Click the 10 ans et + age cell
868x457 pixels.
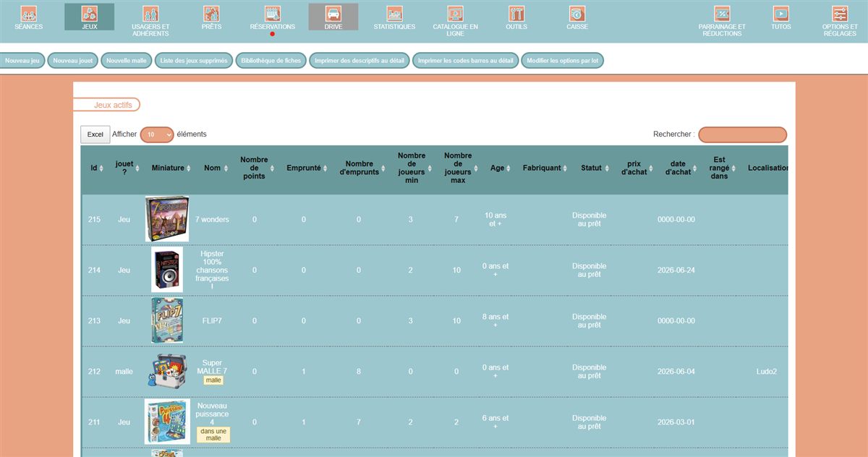[495, 220]
